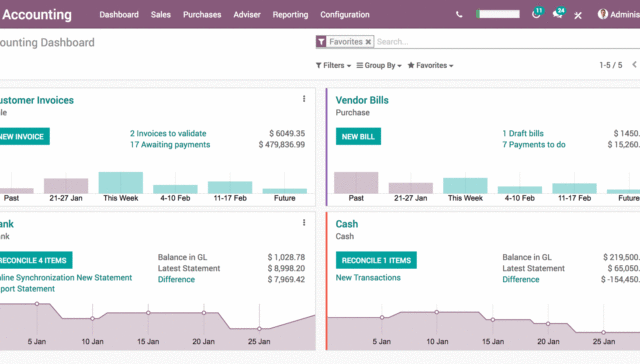Viewport: 640px width, 364px height.
Task: Click 4-10 Feb bar in Vendor Bills chart
Action: pos(520,190)
